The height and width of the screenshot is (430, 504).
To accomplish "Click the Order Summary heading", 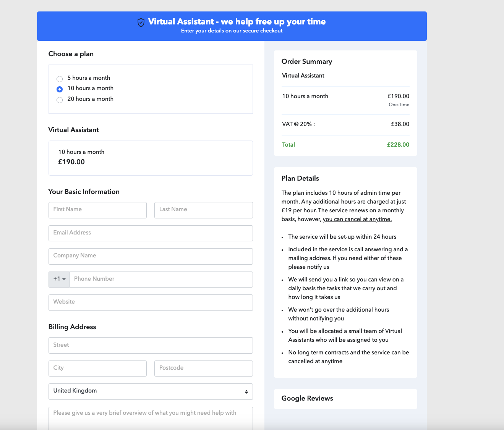I will tap(307, 61).
